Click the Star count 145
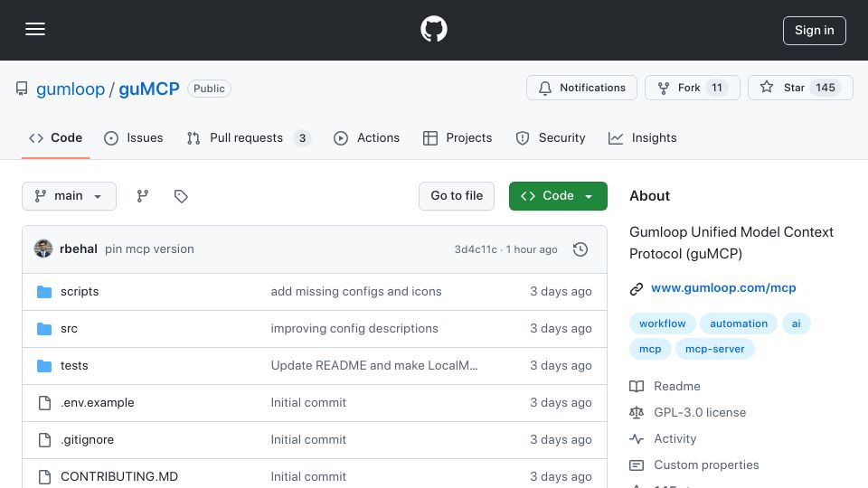868x488 pixels. click(x=826, y=88)
